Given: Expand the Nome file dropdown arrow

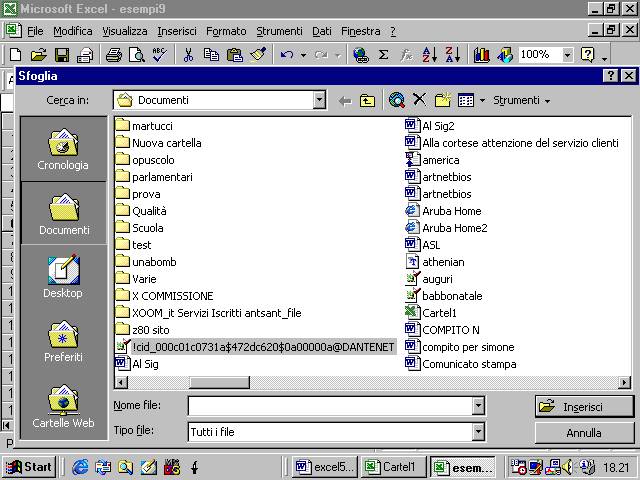Looking at the screenshot, I should pyautogui.click(x=478, y=406).
